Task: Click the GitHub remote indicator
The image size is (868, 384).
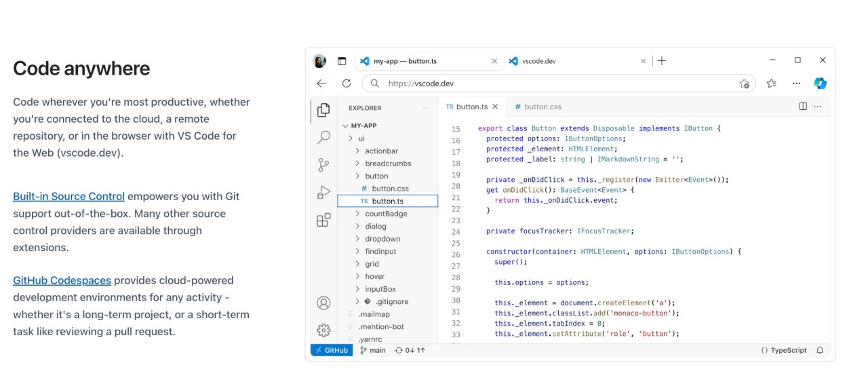Action: (x=332, y=350)
